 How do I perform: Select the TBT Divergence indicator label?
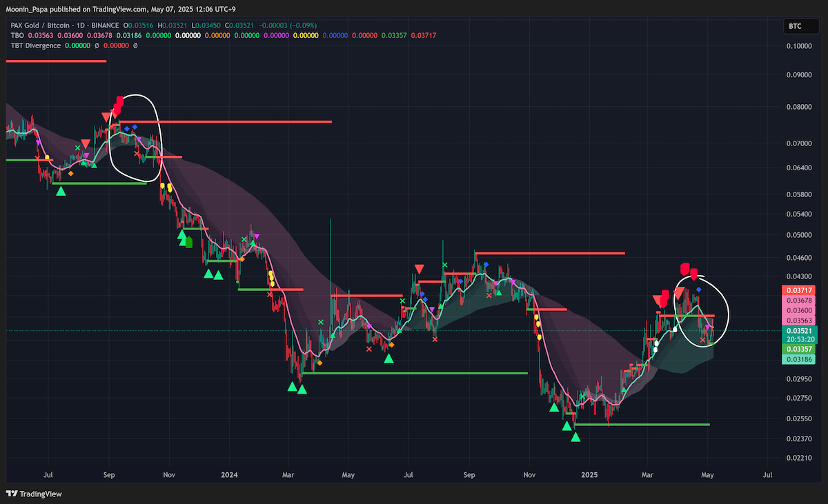35,46
